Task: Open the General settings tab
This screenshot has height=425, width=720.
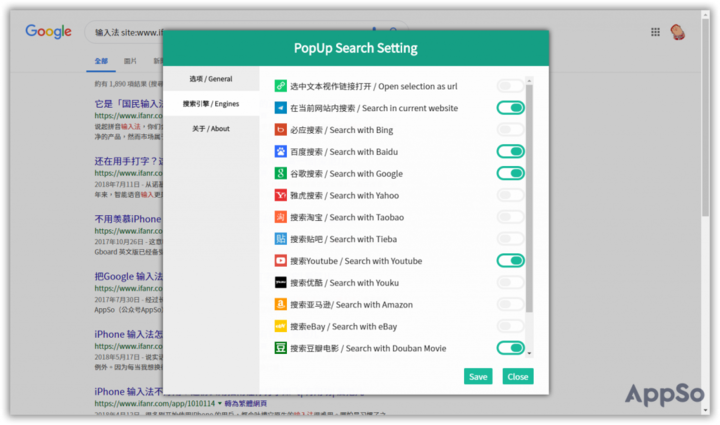Action: (x=211, y=79)
